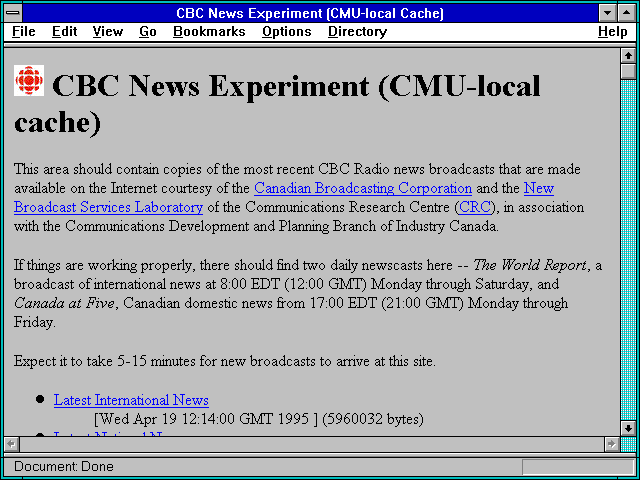Click the window title bar text

[310, 13]
